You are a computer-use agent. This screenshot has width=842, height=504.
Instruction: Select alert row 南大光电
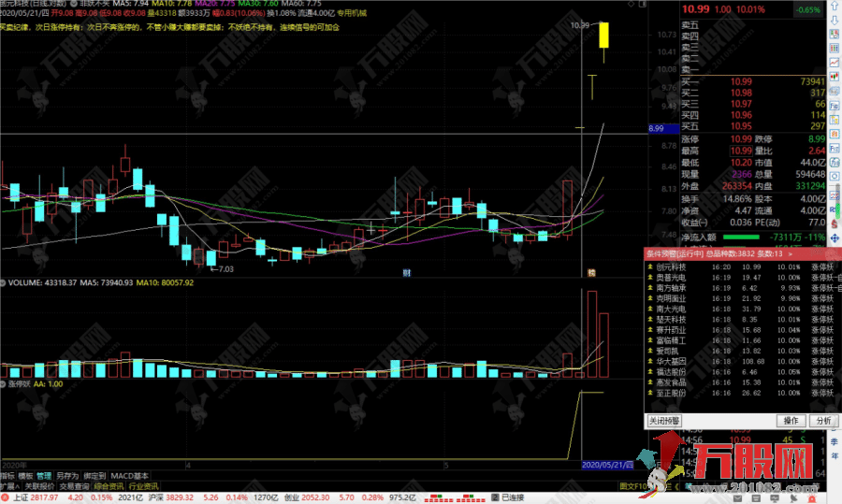coord(743,309)
